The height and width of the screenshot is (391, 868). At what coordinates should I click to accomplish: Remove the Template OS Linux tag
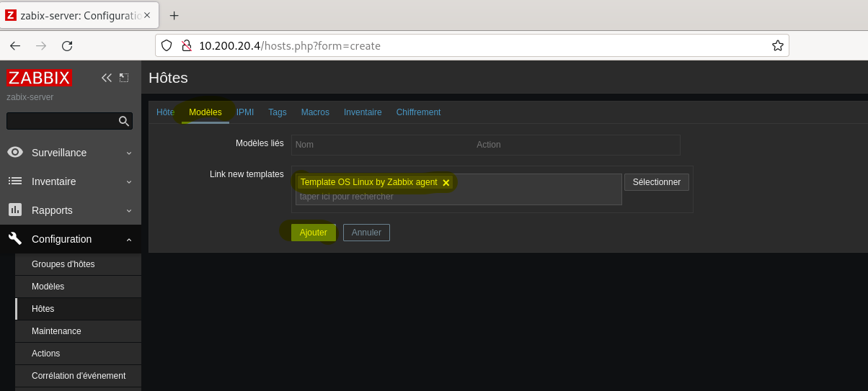[x=446, y=183]
